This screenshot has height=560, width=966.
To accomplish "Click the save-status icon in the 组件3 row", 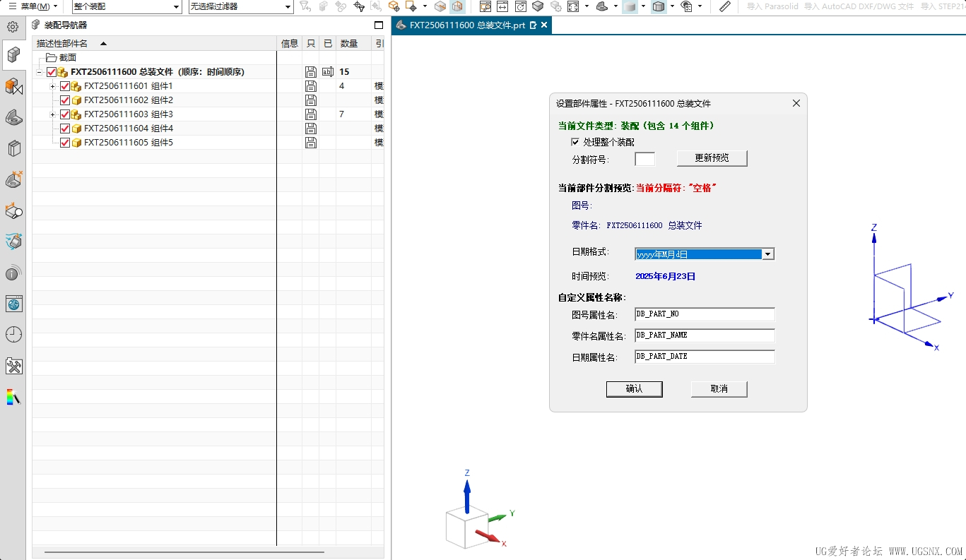I will [x=310, y=114].
